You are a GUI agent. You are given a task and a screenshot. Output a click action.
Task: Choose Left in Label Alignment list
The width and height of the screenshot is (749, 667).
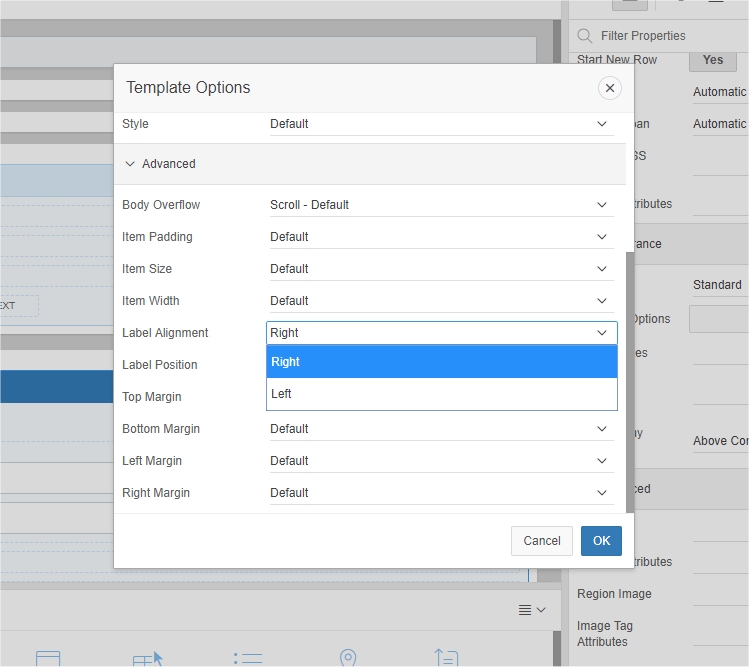pos(441,394)
